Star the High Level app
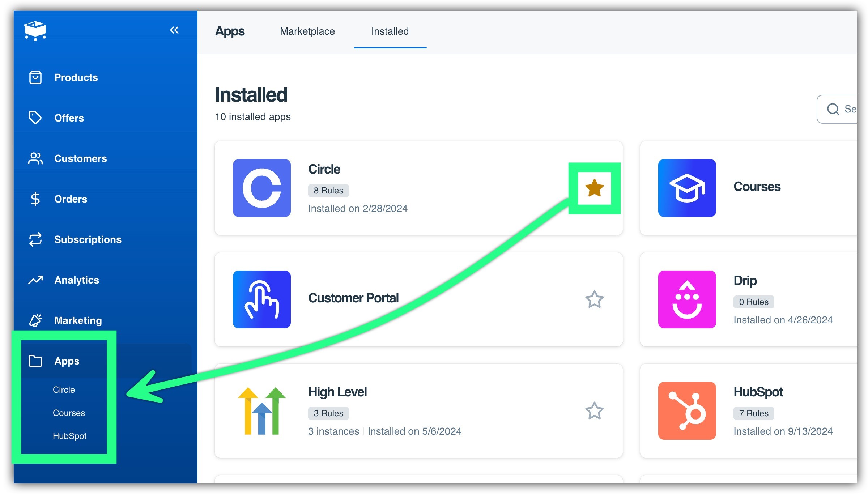This screenshot has height=494, width=868. (594, 411)
